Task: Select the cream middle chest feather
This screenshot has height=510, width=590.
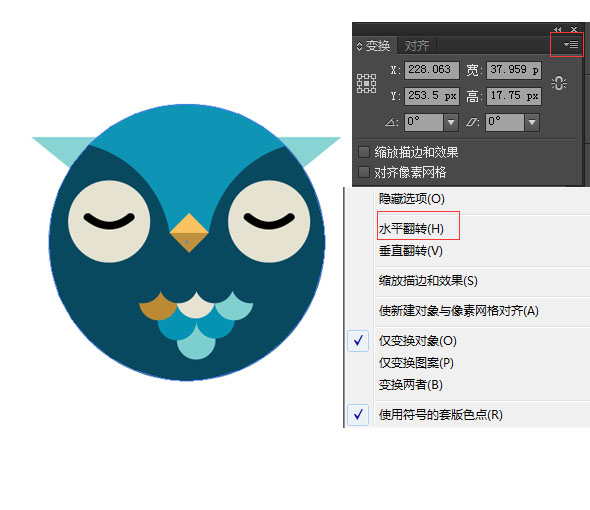Action: [196, 307]
